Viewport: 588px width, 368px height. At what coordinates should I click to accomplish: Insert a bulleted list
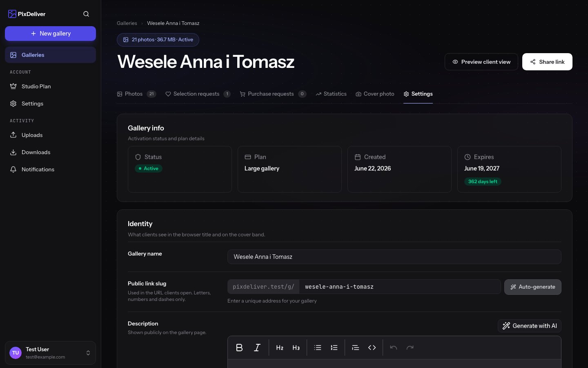(x=318, y=348)
